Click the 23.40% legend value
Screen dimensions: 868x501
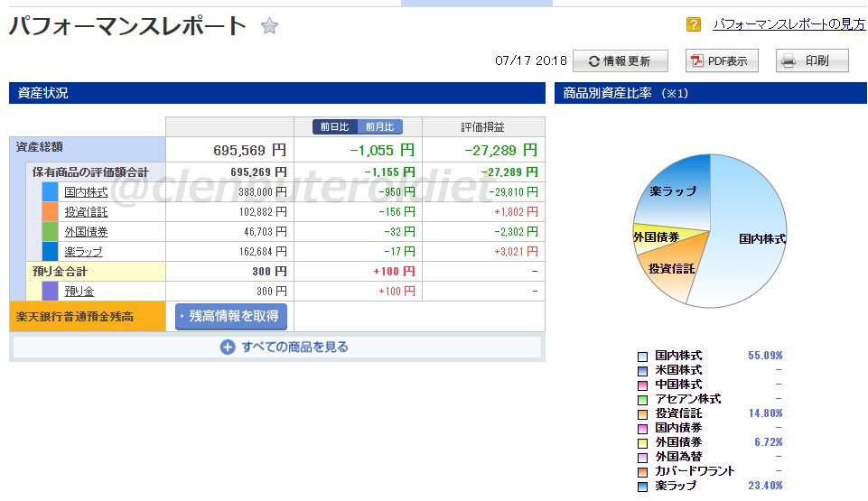coord(765,486)
